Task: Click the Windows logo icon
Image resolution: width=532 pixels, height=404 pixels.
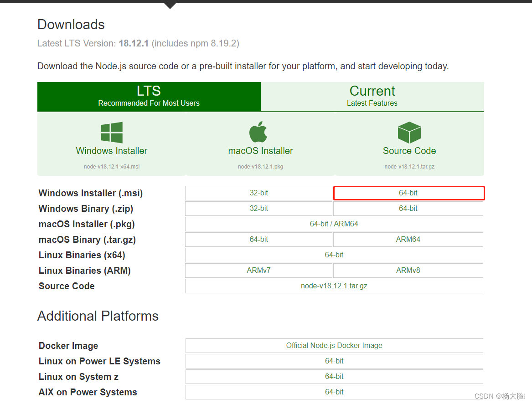Action: [x=112, y=133]
